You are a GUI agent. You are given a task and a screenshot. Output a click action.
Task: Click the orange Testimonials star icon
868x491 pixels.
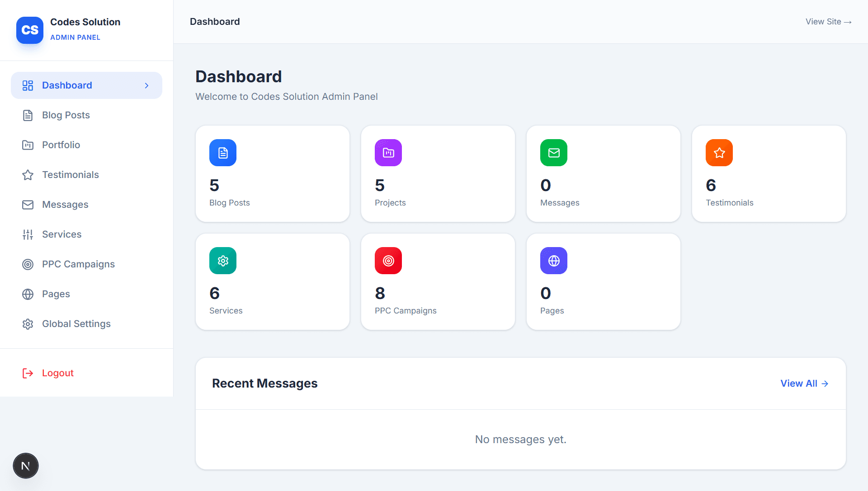[x=719, y=153]
